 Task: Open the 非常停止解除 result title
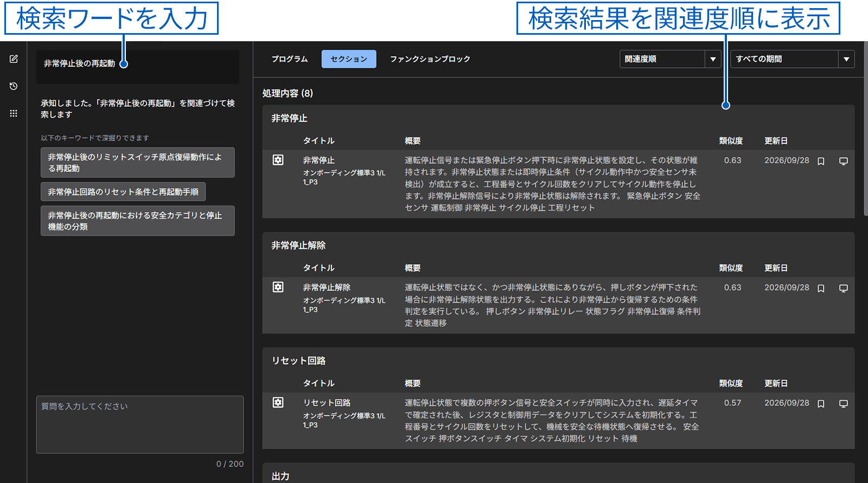point(327,288)
